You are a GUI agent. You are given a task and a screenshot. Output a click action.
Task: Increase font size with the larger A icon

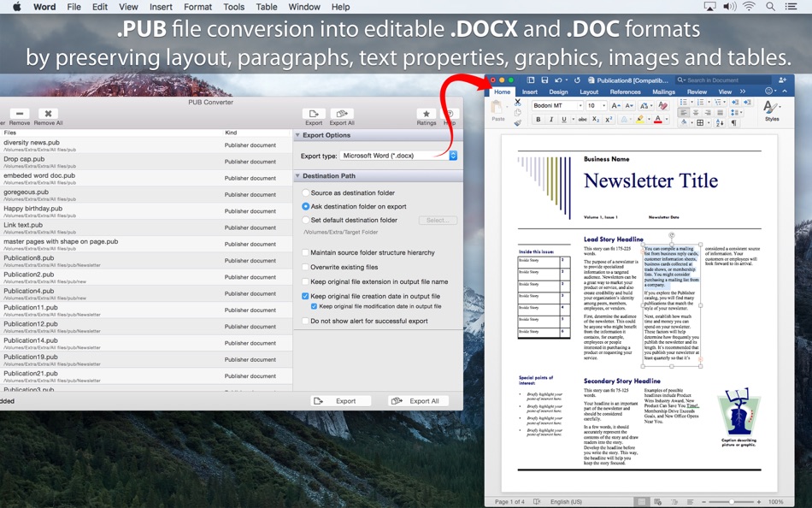click(615, 106)
